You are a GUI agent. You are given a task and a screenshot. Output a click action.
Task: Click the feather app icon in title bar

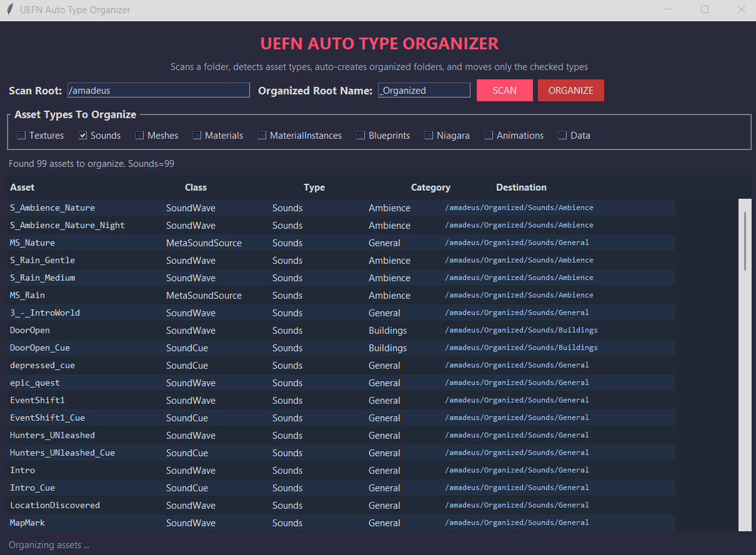pyautogui.click(x=10, y=10)
